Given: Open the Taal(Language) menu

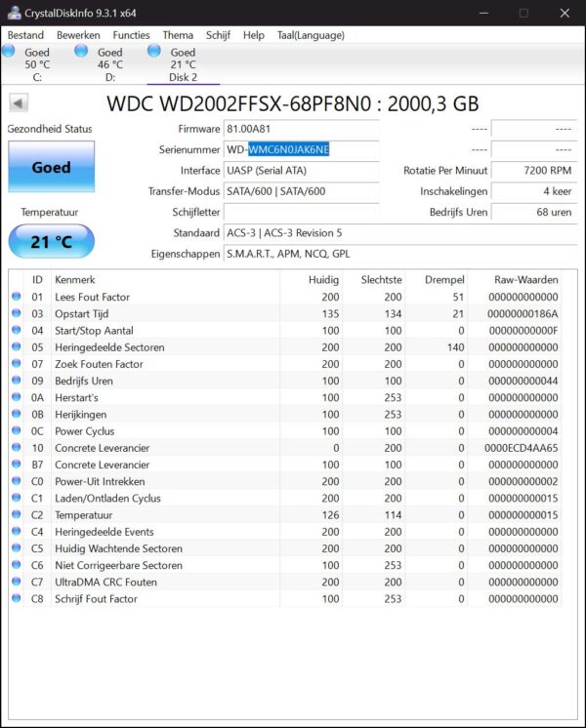Looking at the screenshot, I should pos(311,35).
